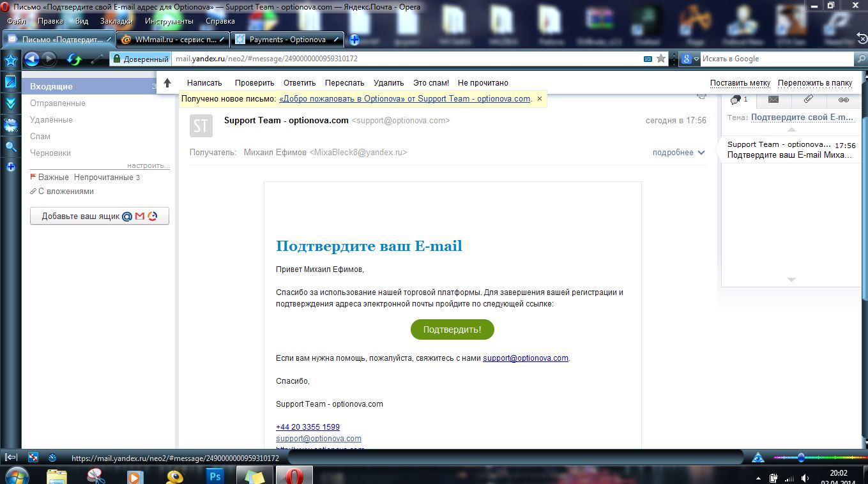This screenshot has height=484, width=868.
Task: Open the Правка menu
Action: (50, 21)
